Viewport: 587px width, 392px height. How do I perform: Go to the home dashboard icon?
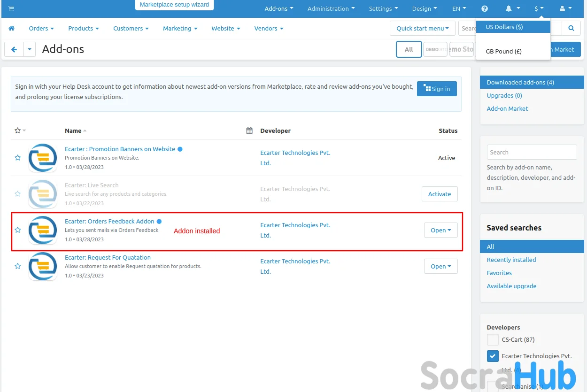[12, 28]
